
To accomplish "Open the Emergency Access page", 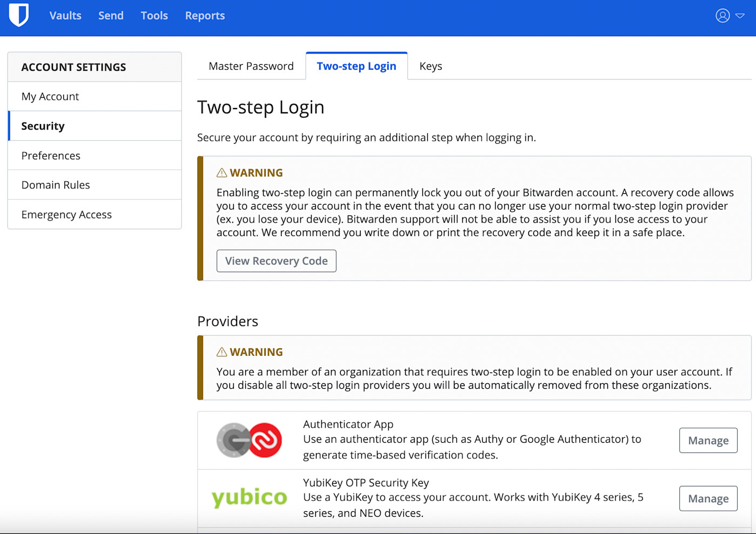I will tap(66, 214).
